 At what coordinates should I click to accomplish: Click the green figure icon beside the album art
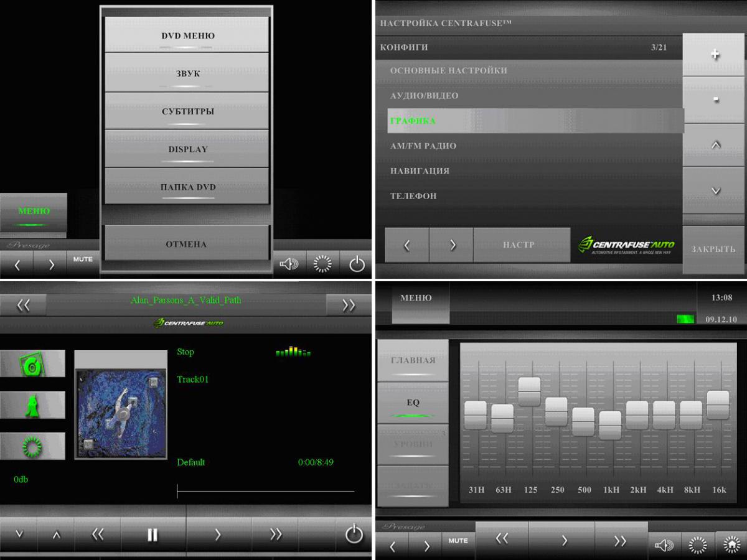(32, 405)
